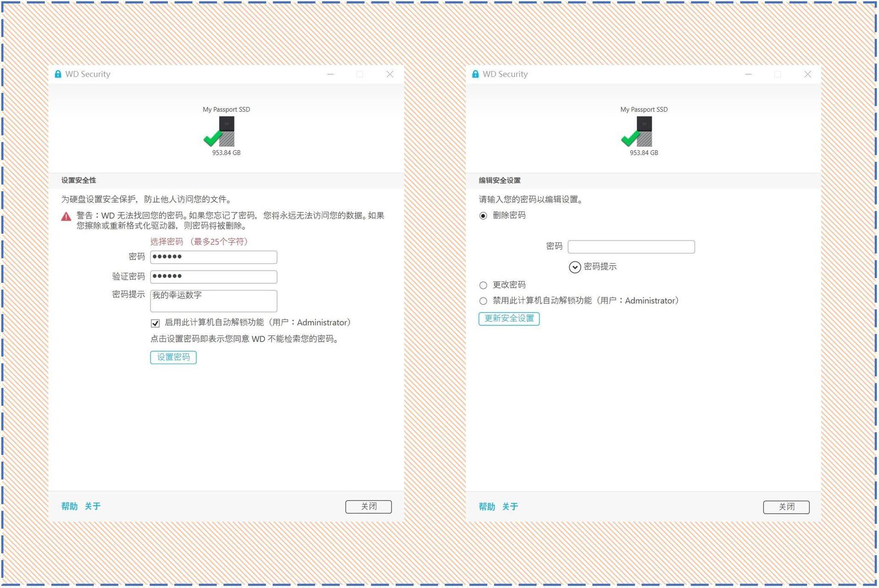Select 禁用此计算机自动解锁功能 option
879x588 pixels.
483,301
